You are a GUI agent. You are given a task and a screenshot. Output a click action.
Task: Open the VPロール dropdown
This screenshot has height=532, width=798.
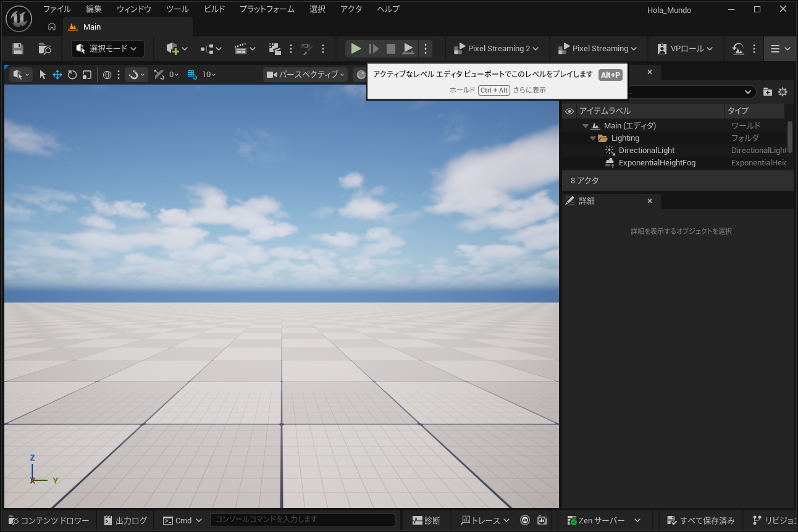(x=685, y=49)
